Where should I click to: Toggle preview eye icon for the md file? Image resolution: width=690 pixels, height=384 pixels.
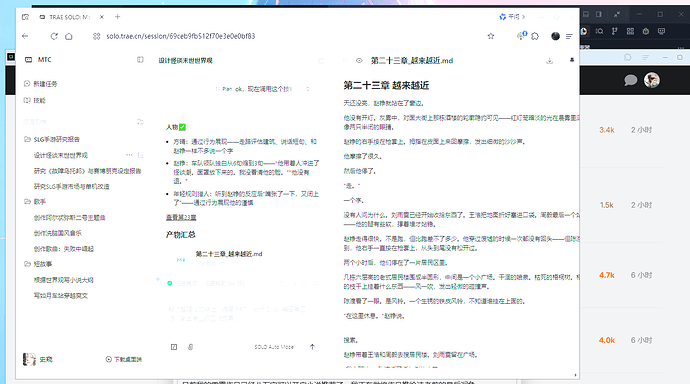(359, 61)
